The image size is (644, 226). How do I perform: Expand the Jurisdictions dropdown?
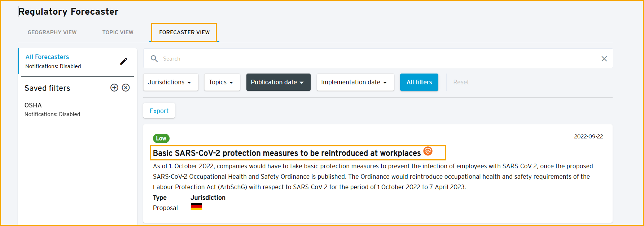point(171,82)
